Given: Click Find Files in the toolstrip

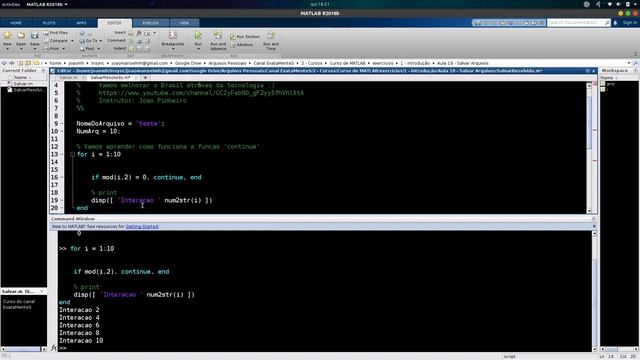Looking at the screenshot, I should coord(56,33).
